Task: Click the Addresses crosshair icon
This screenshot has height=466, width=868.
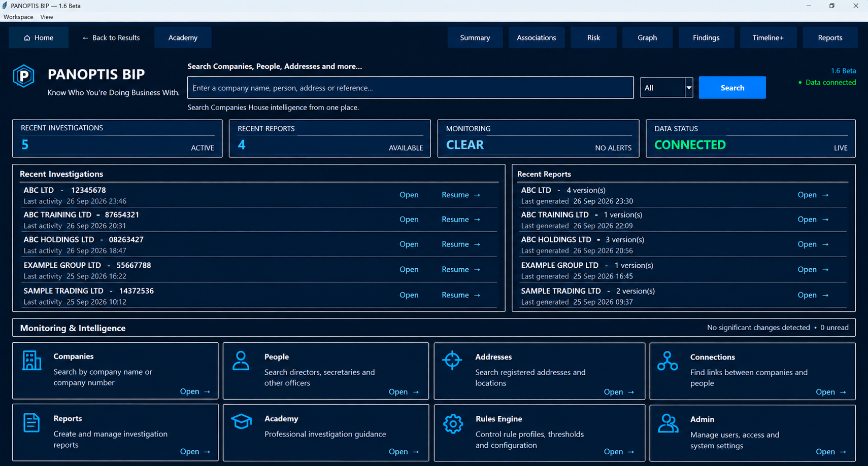Action: coord(452,361)
